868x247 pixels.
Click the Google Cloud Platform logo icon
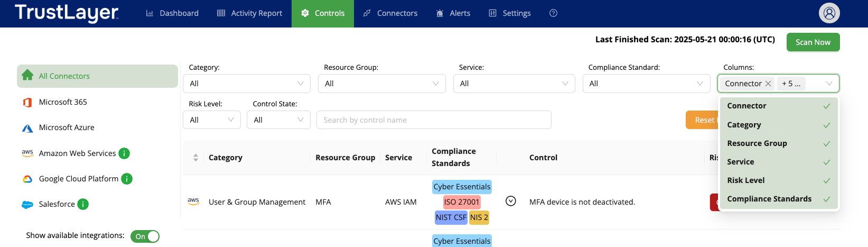point(27,179)
